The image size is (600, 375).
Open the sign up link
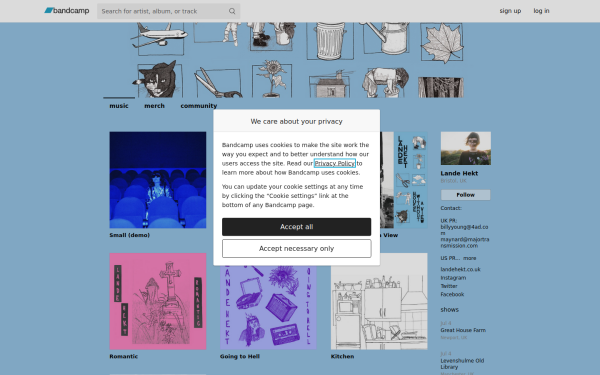coord(510,11)
